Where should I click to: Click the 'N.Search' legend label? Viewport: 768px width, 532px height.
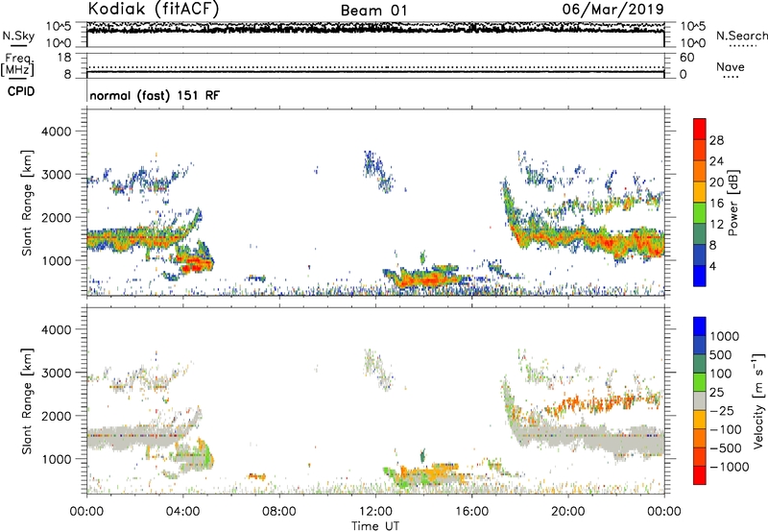click(x=741, y=36)
